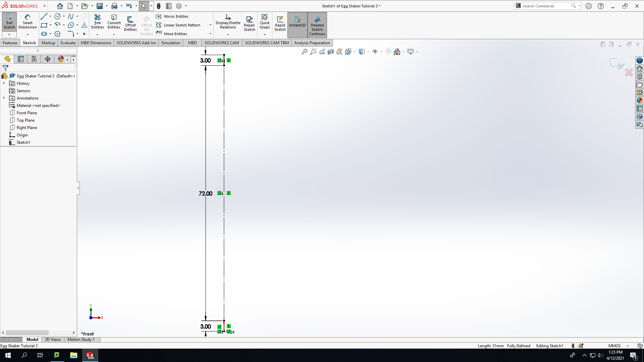Start the Rapid Sketch tool
The width and height of the screenshot is (644, 362).
[x=280, y=23]
